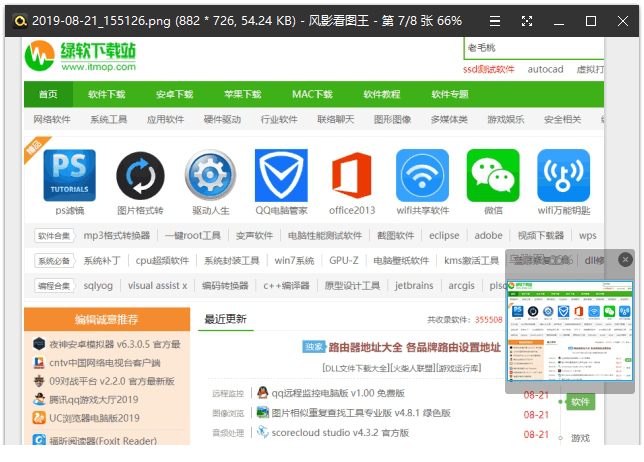Image resolution: width=644 pixels, height=462 pixels.
Task: Select the MAC下载 navigation tab
Action: click(x=312, y=94)
